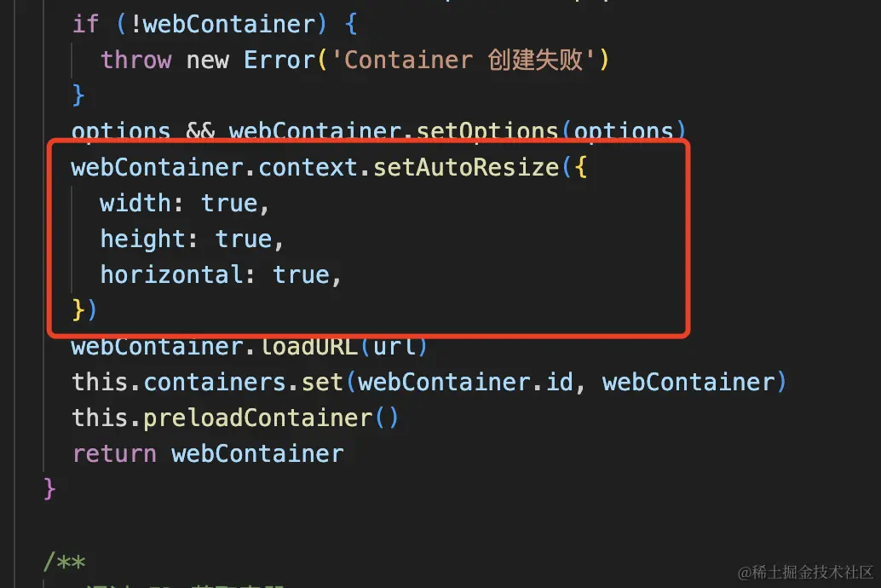Click the 'true' value after height
This screenshot has height=588, width=881.
[x=244, y=239]
